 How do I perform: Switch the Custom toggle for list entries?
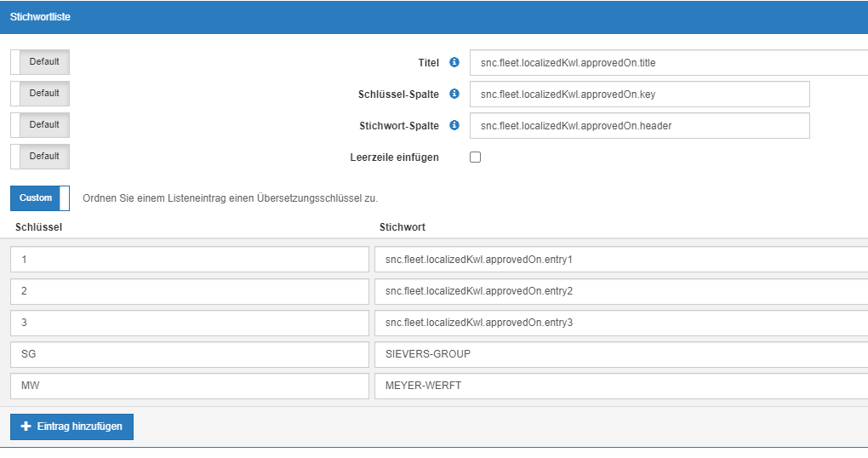40,198
